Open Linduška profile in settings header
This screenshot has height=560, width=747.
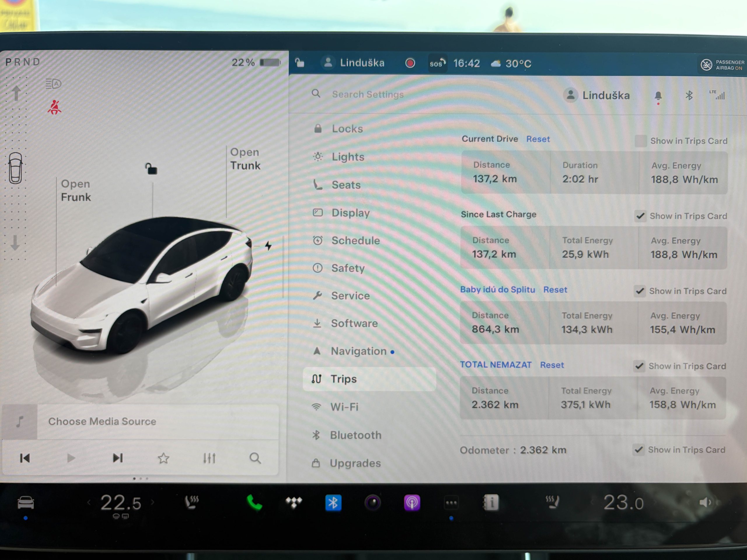click(x=596, y=96)
